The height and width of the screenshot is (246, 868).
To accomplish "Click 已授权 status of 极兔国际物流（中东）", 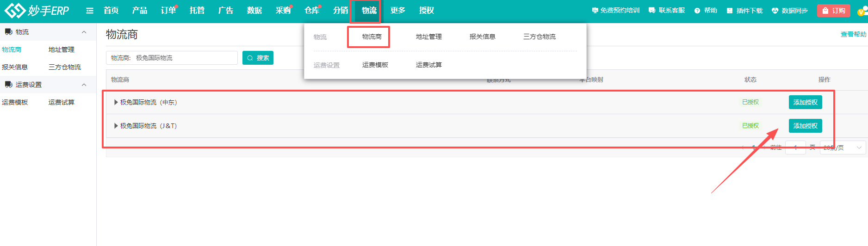I will (x=750, y=102).
